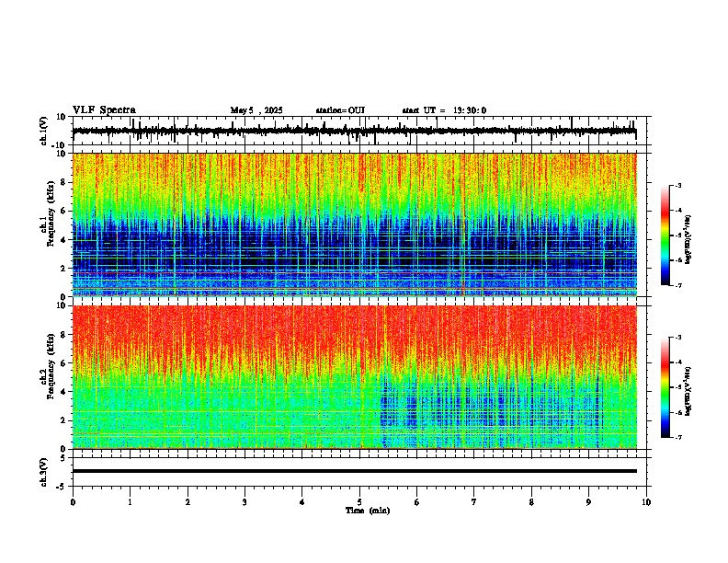Click the ch.1 spectrogram frequency tick "8"
This screenshot has width=728, height=563.
64,182
